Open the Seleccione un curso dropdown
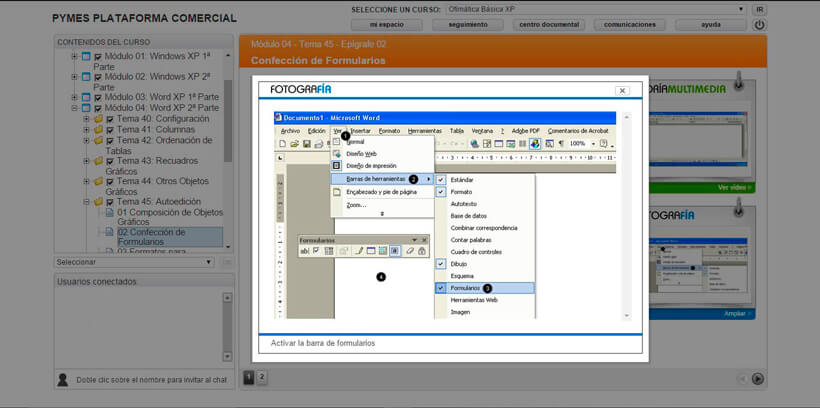This screenshot has width=820, height=408. [596, 9]
